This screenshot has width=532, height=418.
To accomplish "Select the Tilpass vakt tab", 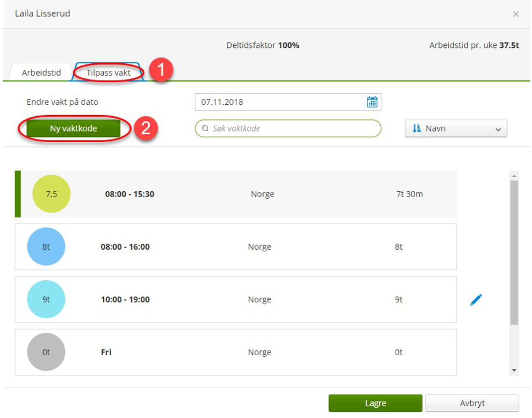I will (108, 72).
